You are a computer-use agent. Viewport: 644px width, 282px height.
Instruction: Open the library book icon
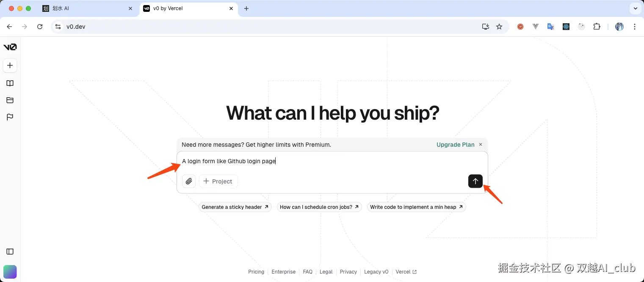10,83
